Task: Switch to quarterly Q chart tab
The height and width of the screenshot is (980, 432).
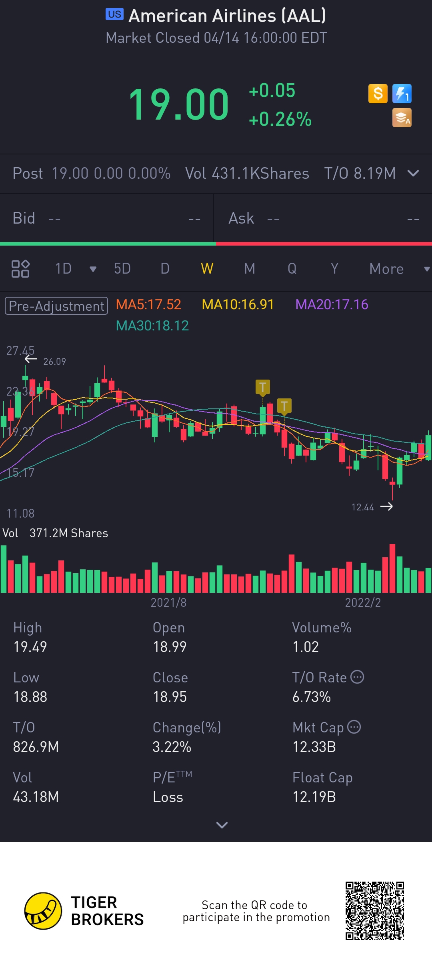Action: [292, 269]
